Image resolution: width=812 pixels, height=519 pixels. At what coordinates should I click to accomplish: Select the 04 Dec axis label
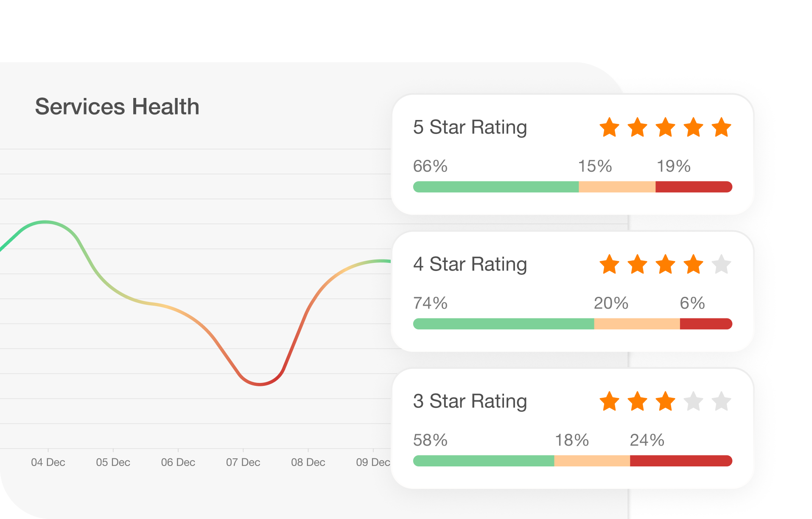(x=48, y=462)
